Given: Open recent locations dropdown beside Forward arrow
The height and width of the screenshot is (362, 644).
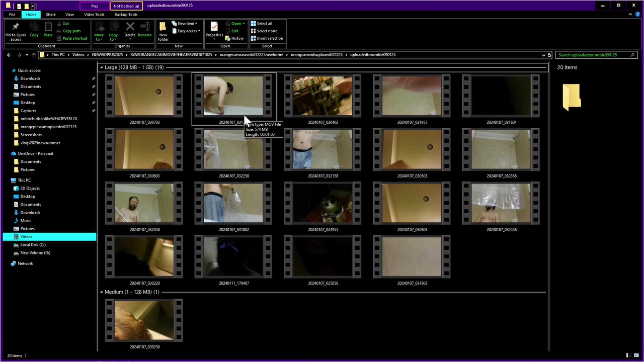Looking at the screenshot, I should tap(27, 55).
